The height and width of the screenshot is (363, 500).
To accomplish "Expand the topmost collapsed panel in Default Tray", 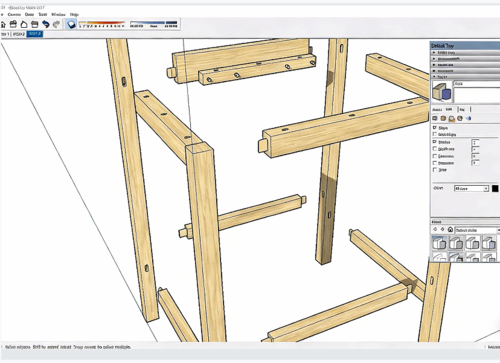I will point(466,53).
